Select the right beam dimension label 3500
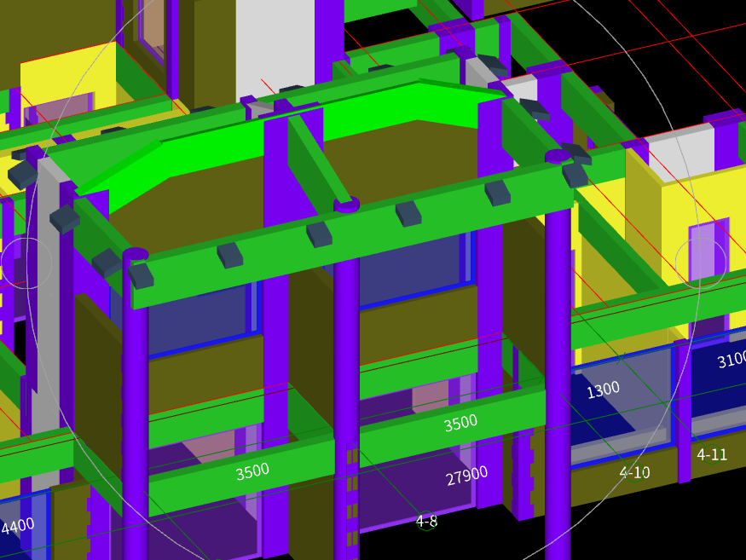The width and height of the screenshot is (746, 560). (460, 423)
